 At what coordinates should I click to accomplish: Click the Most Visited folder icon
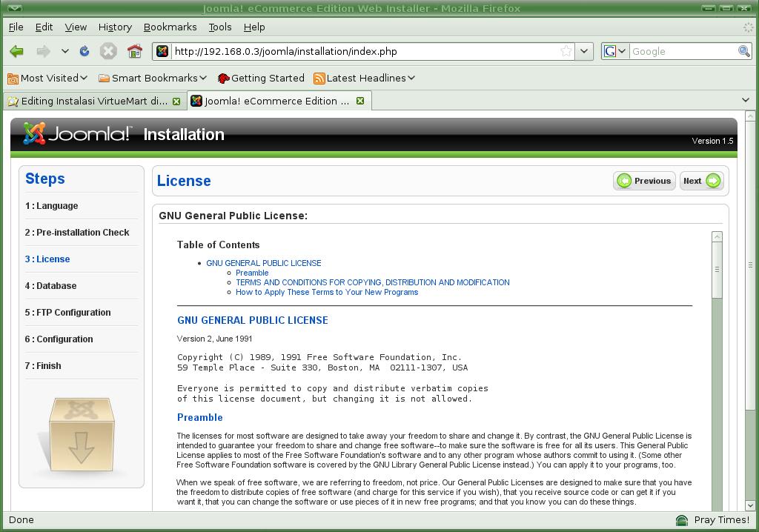pyautogui.click(x=13, y=78)
